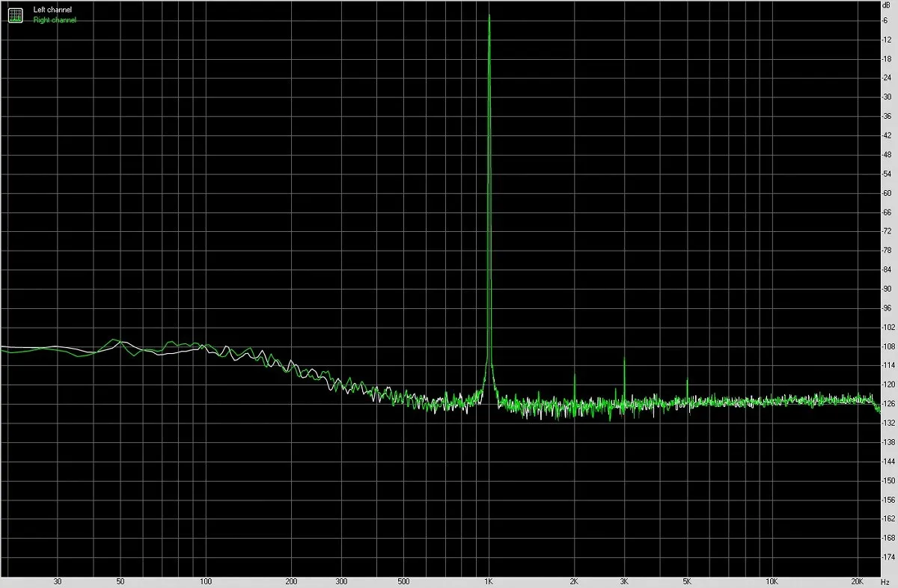Click the 20K frequency label

[858, 581]
